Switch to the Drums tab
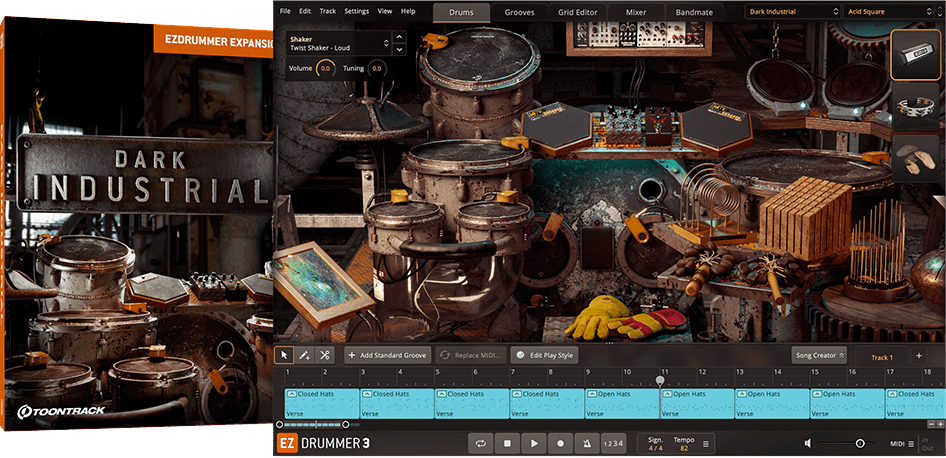 point(462,12)
